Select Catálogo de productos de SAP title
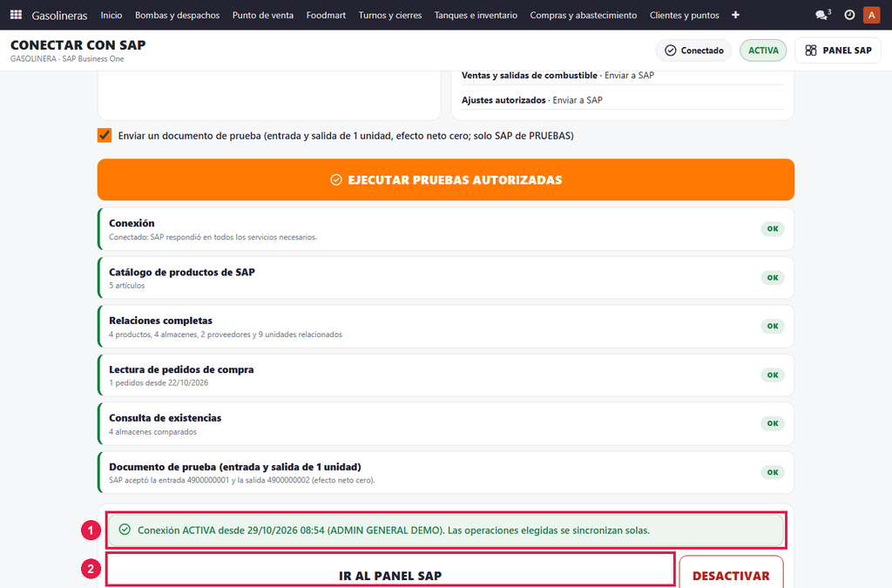Image resolution: width=892 pixels, height=588 pixels. [x=182, y=272]
